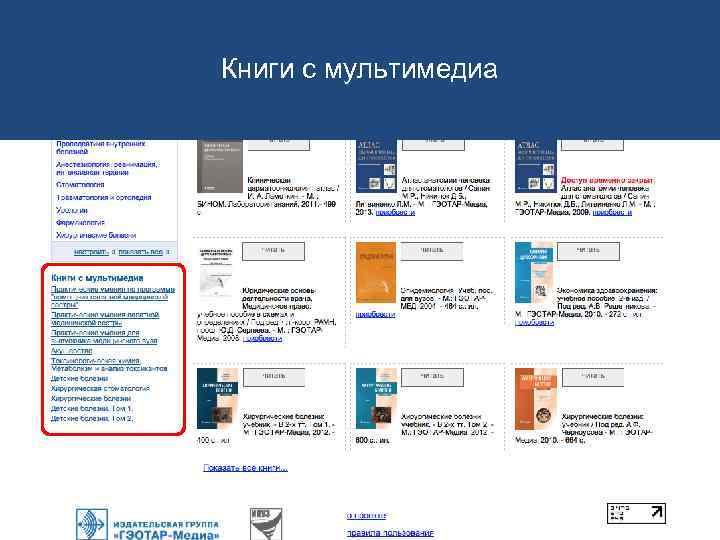Click настроить link under categories

click(91, 252)
